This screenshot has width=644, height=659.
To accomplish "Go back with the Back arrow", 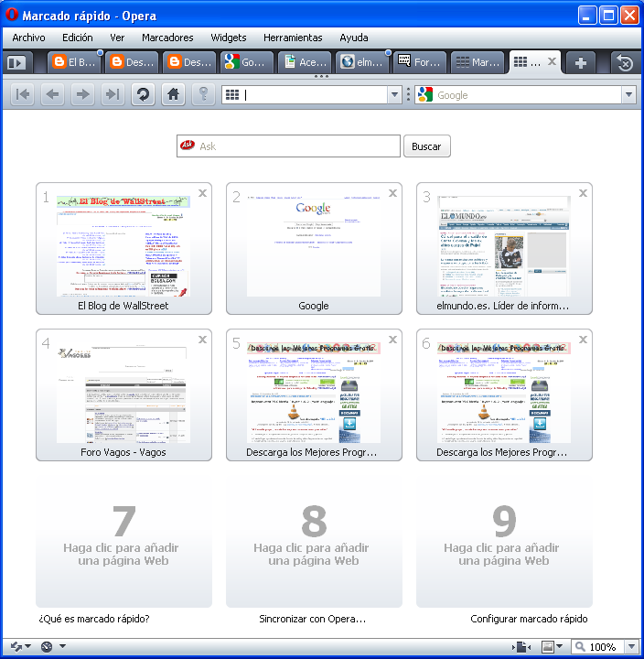I will click(x=52, y=94).
